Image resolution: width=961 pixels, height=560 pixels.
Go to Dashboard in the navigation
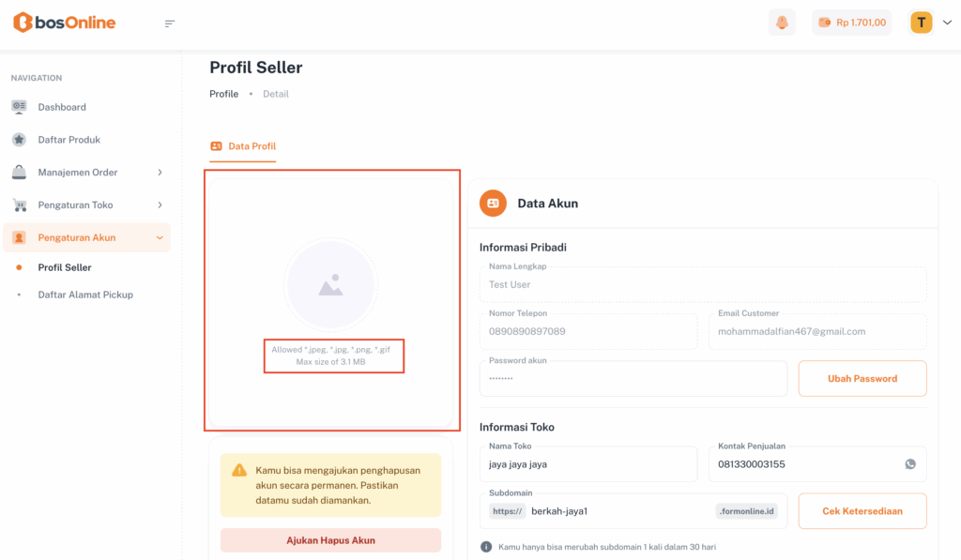point(62,107)
